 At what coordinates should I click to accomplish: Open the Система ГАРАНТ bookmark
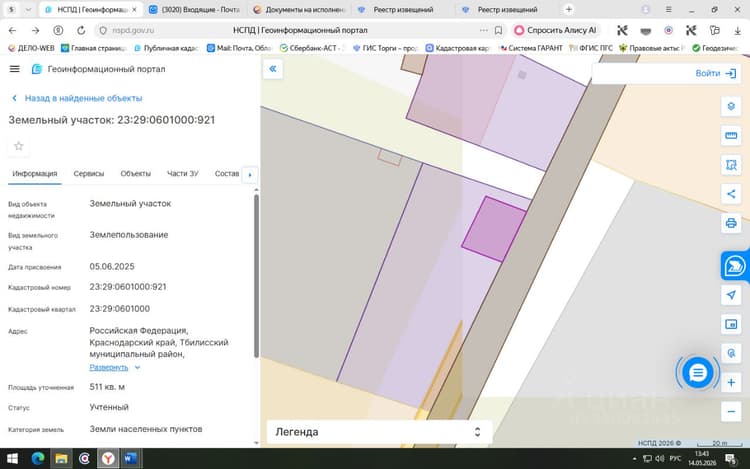pos(530,48)
